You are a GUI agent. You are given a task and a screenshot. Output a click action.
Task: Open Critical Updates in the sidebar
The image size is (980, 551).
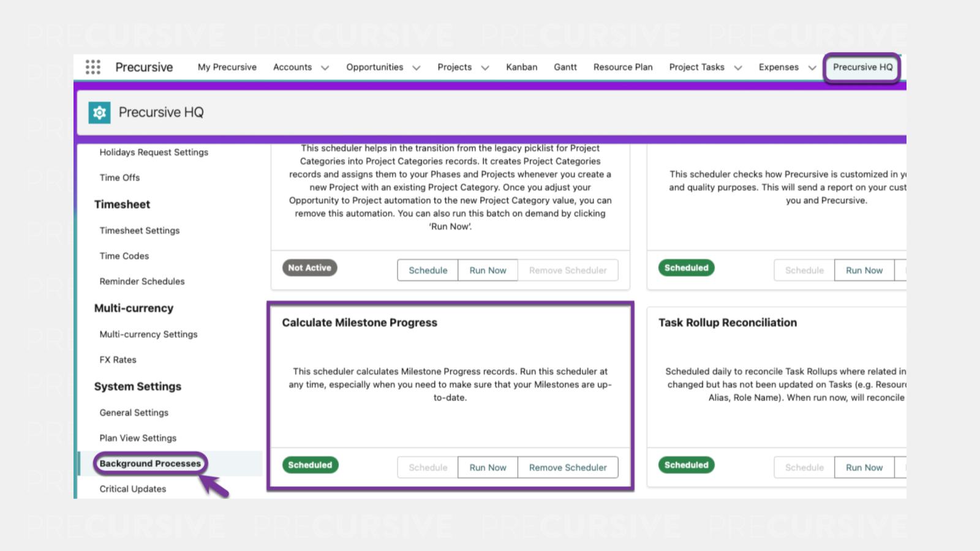(133, 489)
